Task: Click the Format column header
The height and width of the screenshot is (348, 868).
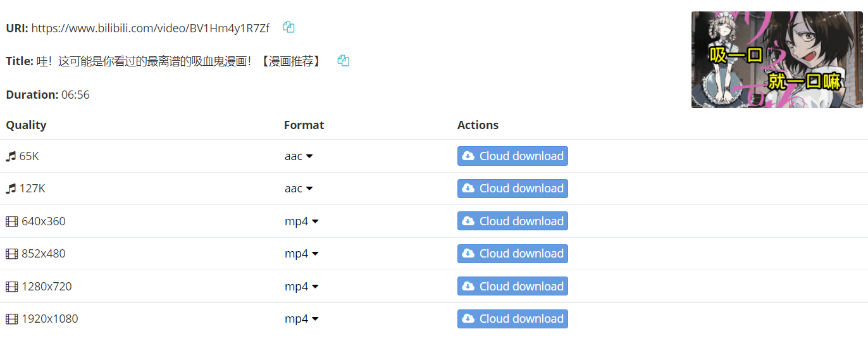Action: [304, 125]
